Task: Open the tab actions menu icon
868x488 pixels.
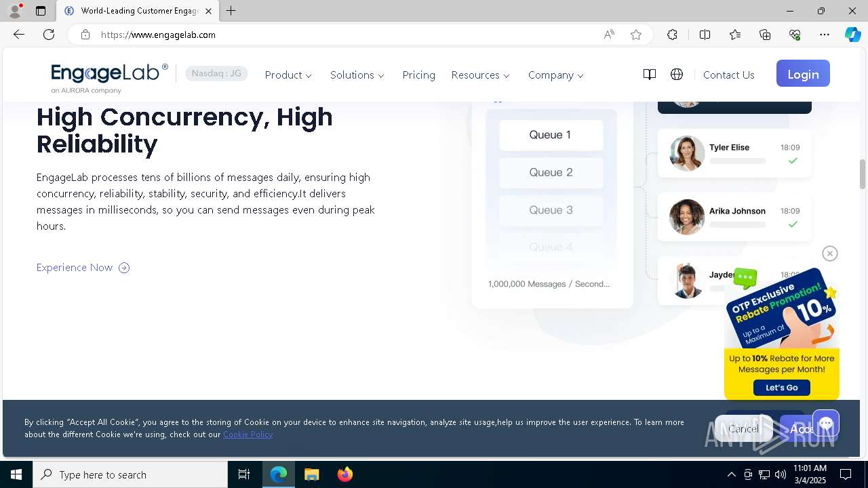Action: point(41,11)
